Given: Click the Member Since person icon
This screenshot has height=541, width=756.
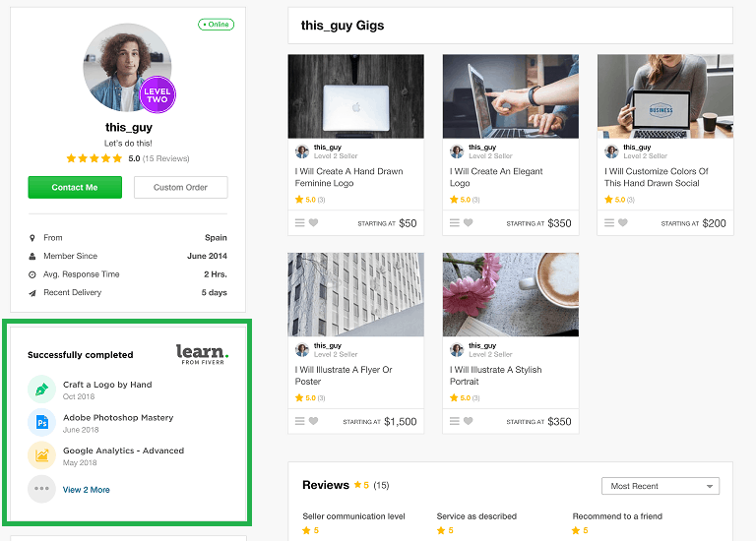Looking at the screenshot, I should [x=32, y=257].
